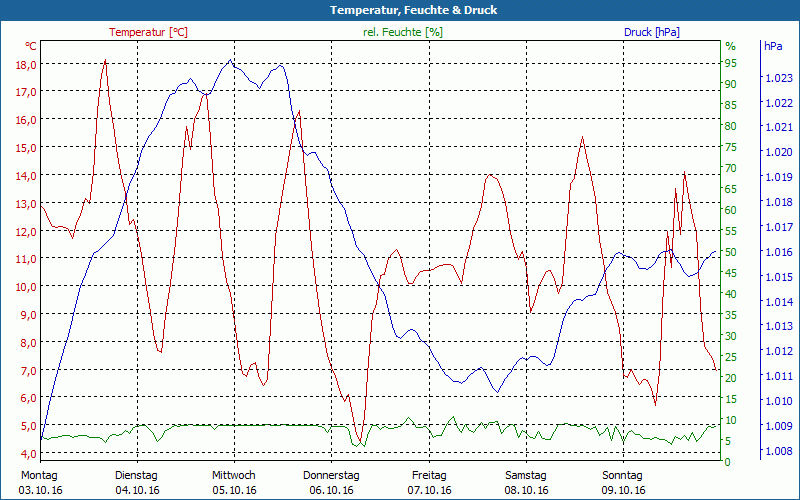
Task: Click the % unit label on right axis
Action: [730, 46]
